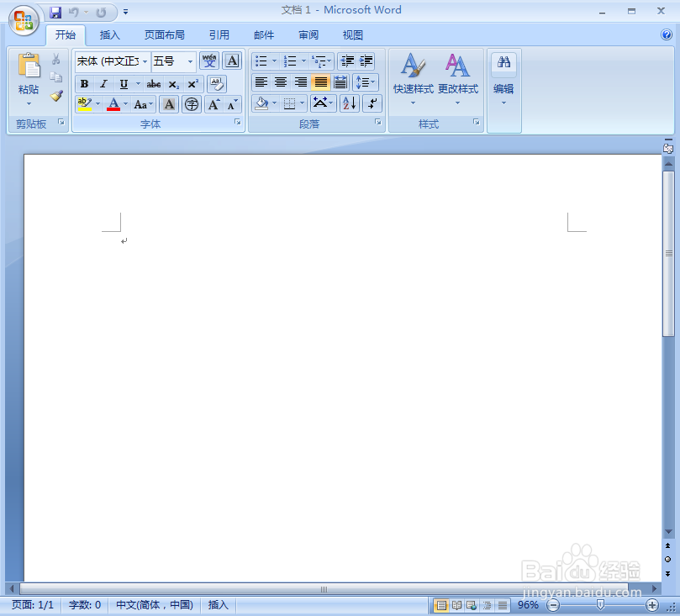This screenshot has height=616, width=680.
Task: Open 快速样式 gallery
Action: click(413, 79)
